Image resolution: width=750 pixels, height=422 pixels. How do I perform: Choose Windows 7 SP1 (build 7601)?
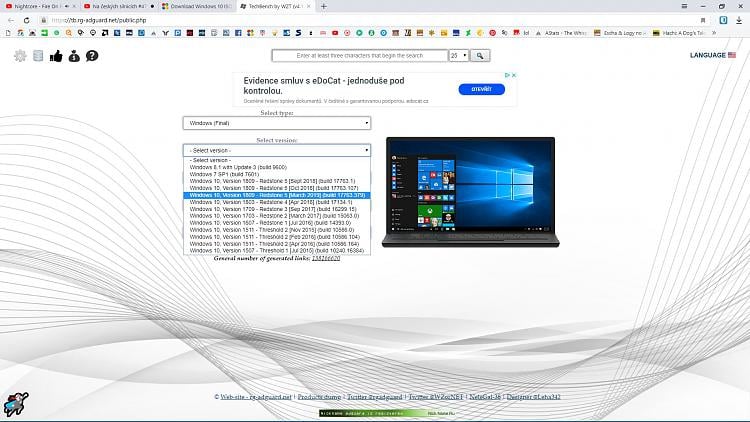(276, 174)
